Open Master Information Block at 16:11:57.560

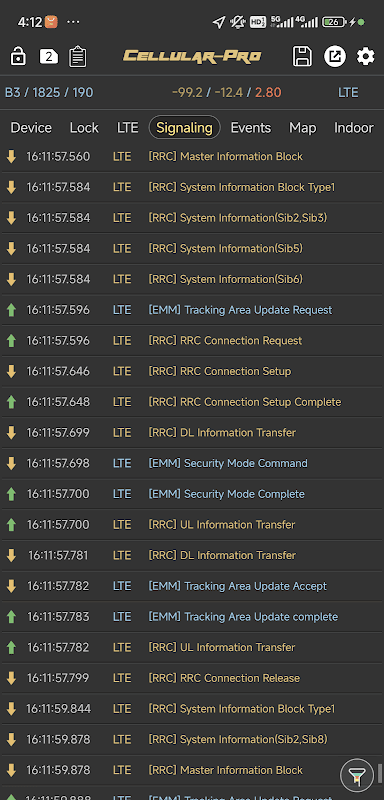click(x=192, y=157)
